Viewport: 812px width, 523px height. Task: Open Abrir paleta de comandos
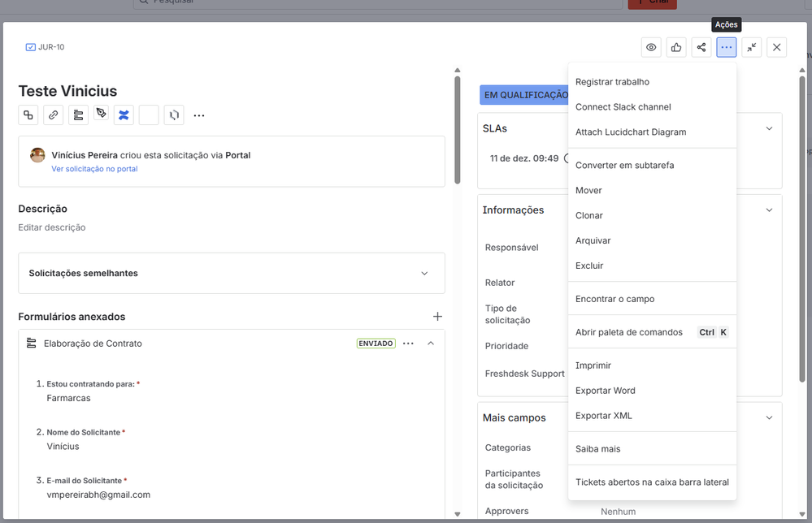(652, 332)
